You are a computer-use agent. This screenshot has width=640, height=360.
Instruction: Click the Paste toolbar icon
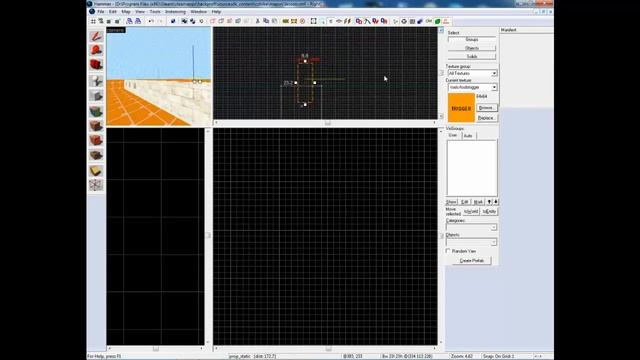tap(275, 21)
